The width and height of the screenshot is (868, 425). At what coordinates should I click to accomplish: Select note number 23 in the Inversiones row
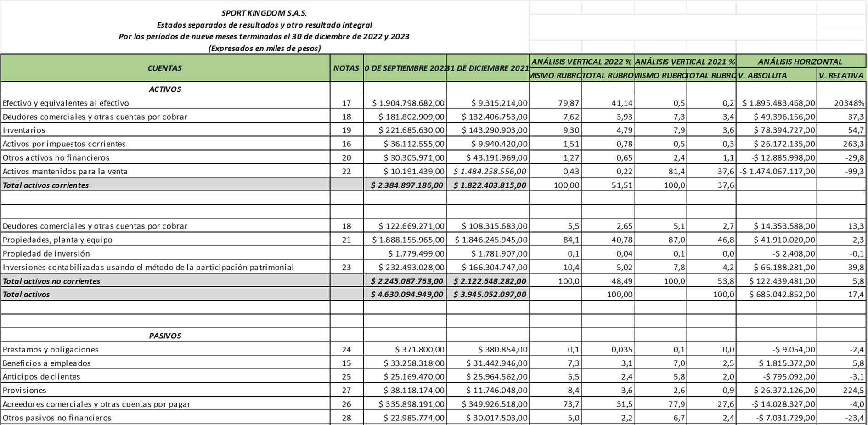346,267
